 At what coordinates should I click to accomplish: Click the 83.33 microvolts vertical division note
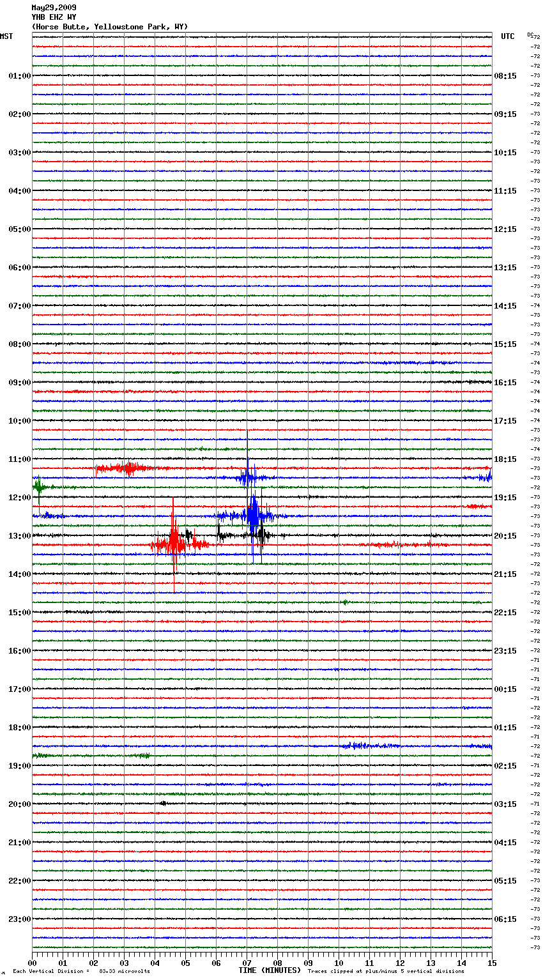81,971
